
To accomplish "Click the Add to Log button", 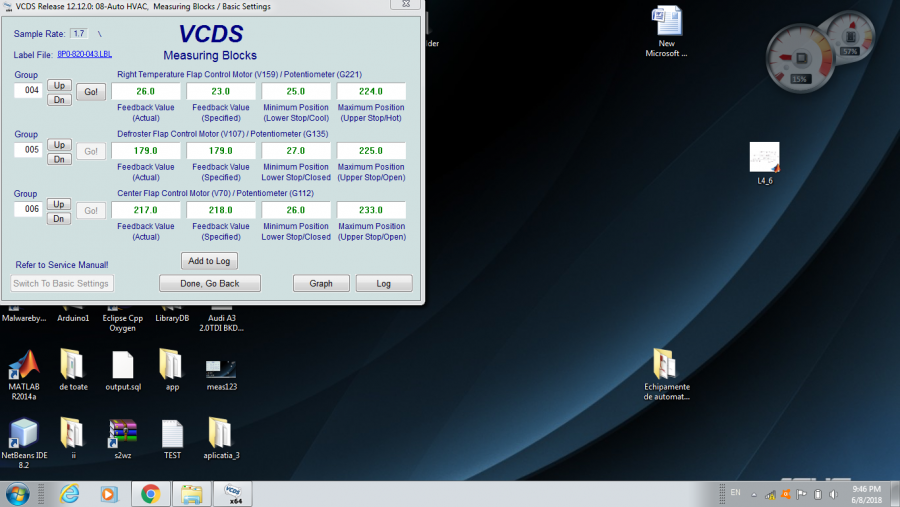I will [x=209, y=261].
